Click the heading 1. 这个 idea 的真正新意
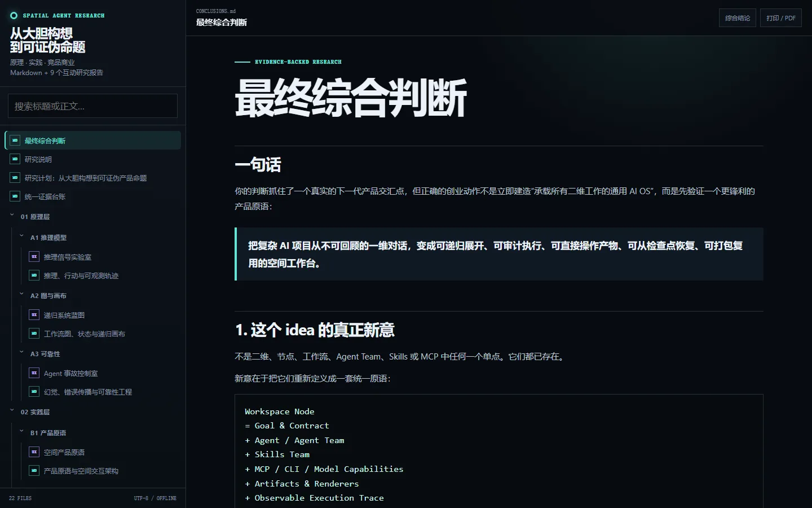 coord(315,330)
